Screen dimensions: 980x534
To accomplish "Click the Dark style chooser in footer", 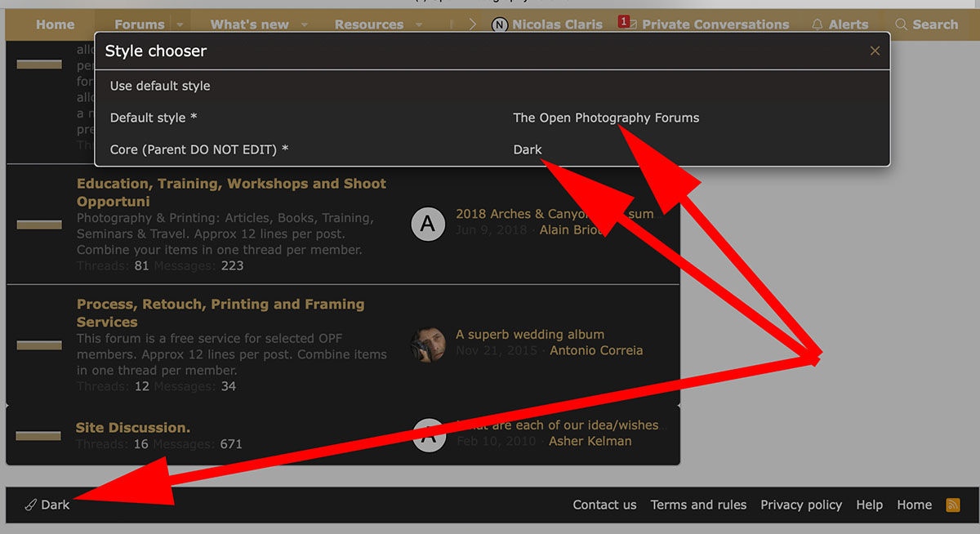I will 47,505.
